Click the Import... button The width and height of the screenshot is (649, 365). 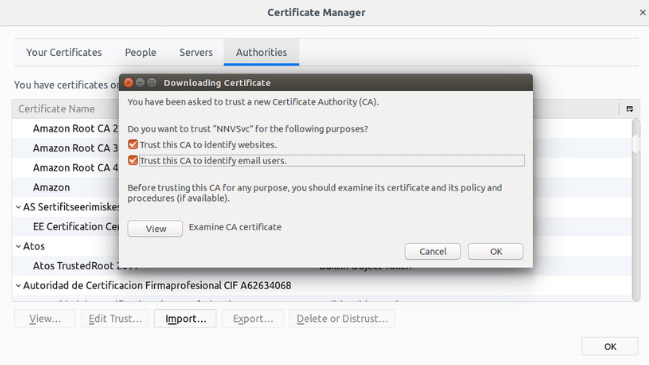pyautogui.click(x=185, y=319)
